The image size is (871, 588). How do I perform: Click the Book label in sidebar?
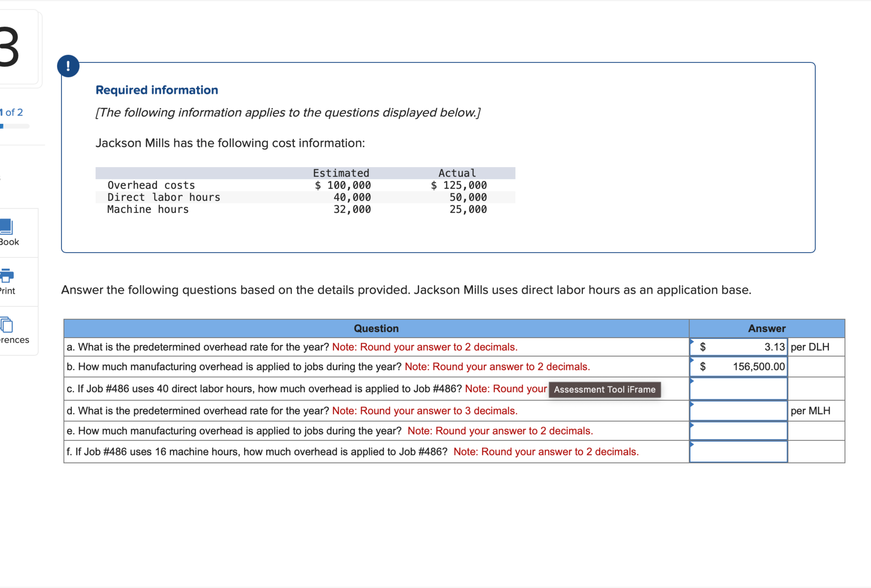pyautogui.click(x=9, y=242)
